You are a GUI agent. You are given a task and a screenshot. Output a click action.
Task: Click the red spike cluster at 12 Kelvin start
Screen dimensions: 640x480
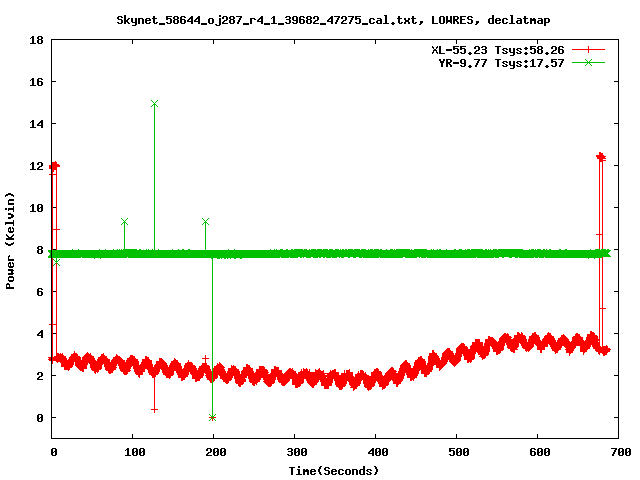click(54, 166)
